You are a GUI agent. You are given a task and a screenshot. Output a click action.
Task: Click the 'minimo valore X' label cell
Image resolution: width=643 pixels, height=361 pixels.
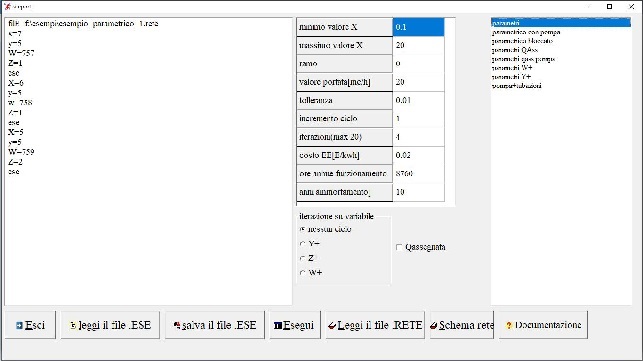point(344,27)
